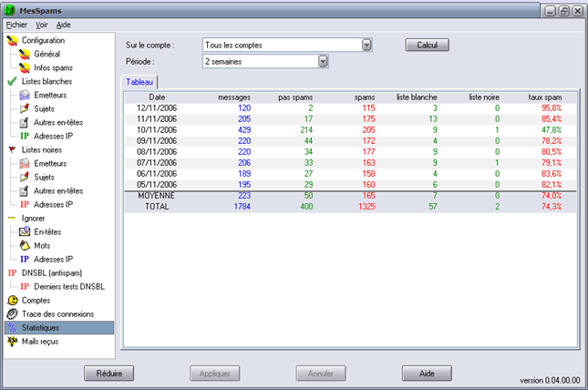Select Emetteurs under Listes noires
Image resolution: width=588 pixels, height=390 pixels.
pos(50,163)
